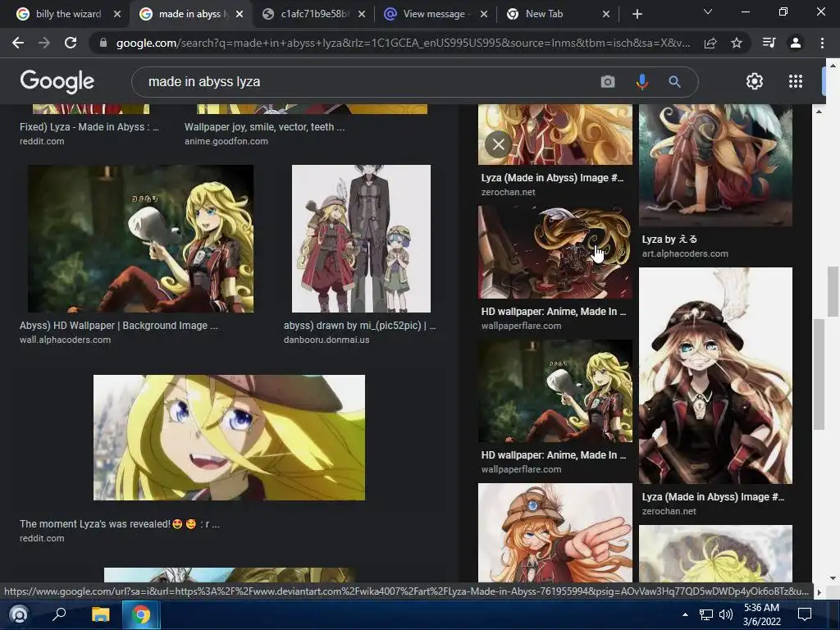Close the 'View message' tab
This screenshot has width=840, height=630.
[484, 15]
